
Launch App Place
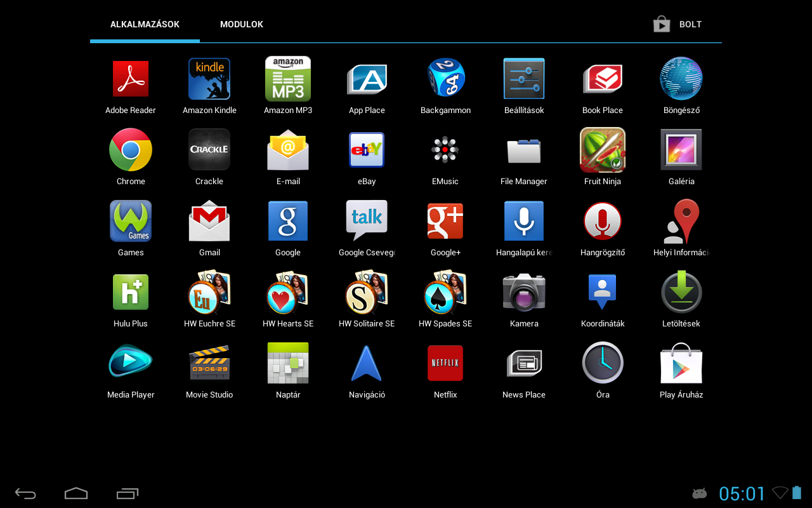[x=367, y=79]
